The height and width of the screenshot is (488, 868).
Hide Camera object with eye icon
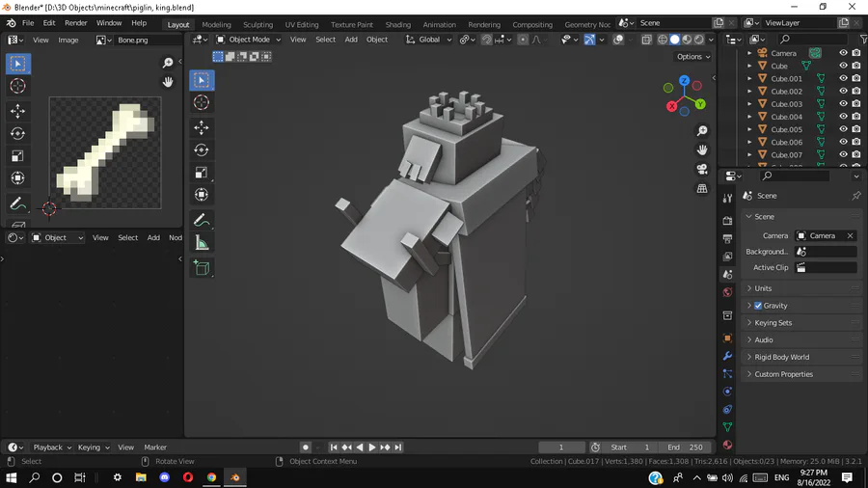843,53
